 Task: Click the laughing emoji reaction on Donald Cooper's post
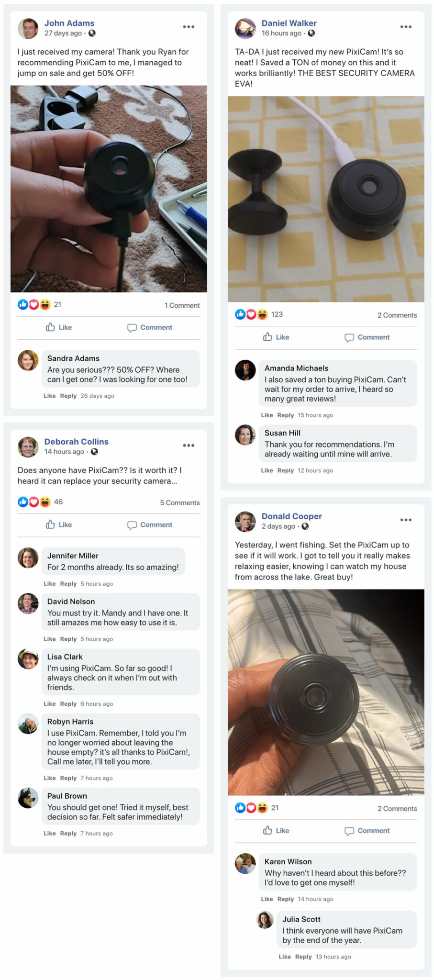[262, 808]
